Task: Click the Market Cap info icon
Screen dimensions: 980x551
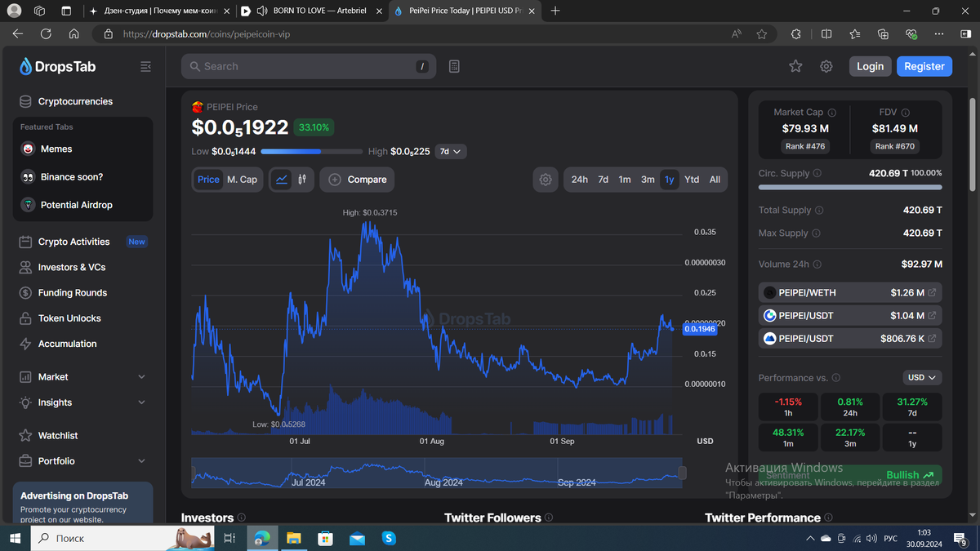Action: pyautogui.click(x=832, y=113)
